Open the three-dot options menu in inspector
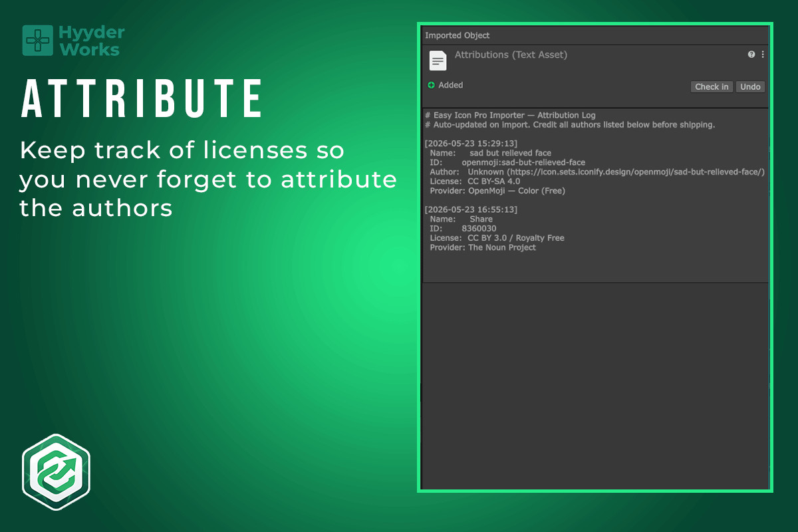 (x=763, y=55)
